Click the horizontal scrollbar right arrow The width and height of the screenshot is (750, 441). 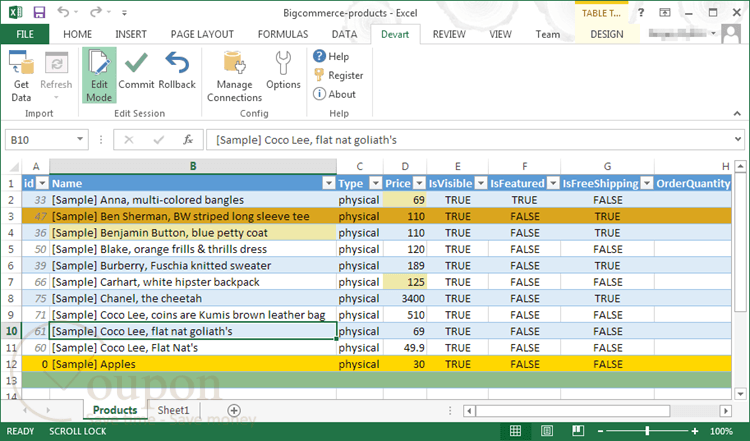pos(726,411)
